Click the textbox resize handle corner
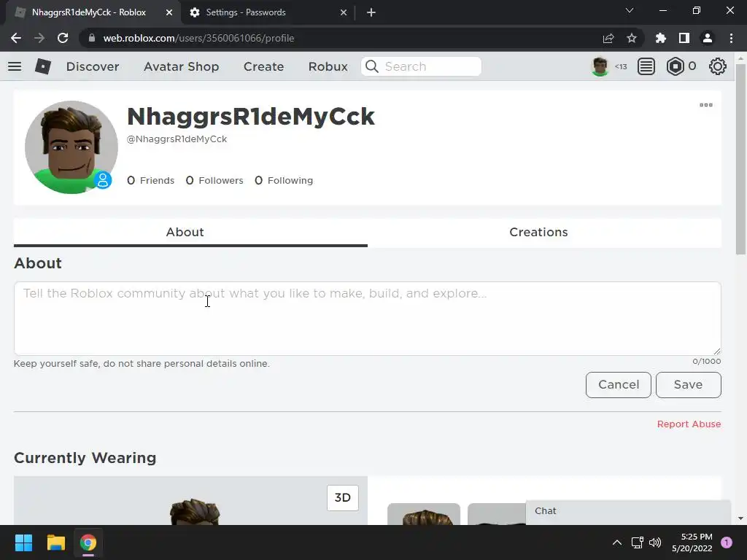Image resolution: width=747 pixels, height=560 pixels. click(x=717, y=351)
